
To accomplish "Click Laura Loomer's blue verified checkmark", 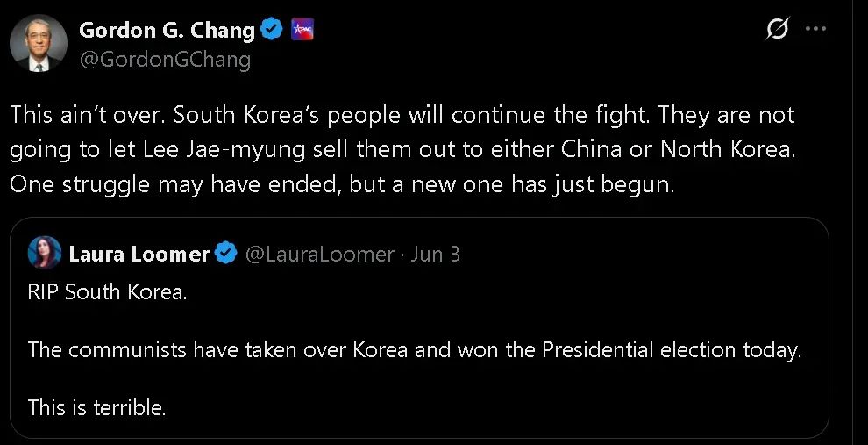I will click(x=225, y=255).
